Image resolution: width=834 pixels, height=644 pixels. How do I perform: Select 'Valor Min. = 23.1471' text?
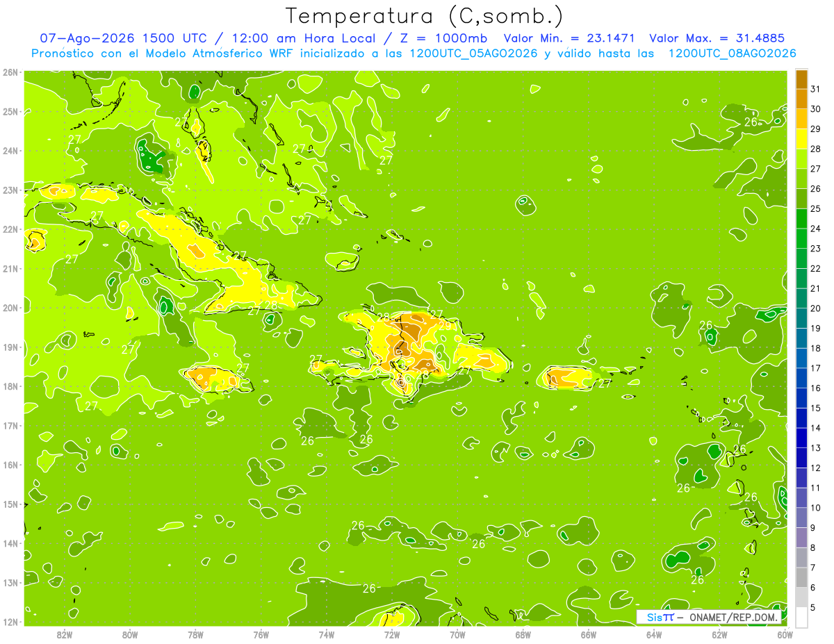[x=569, y=39]
